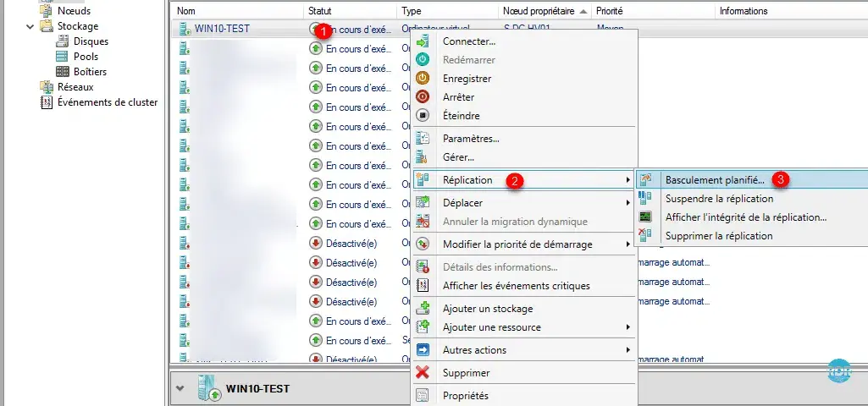
Task: Click the Propriétés icon
Action: (423, 396)
